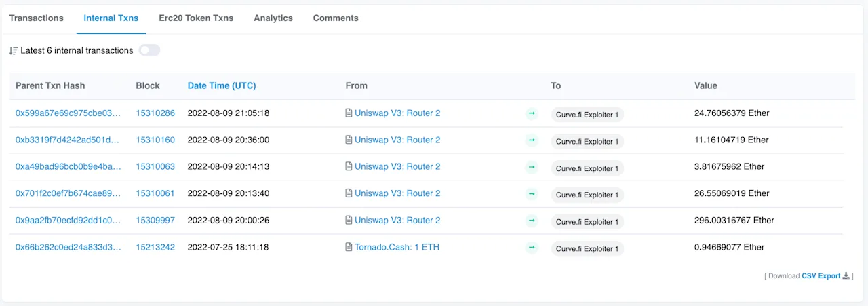
Task: Open block 15213242
Action: [155, 247]
